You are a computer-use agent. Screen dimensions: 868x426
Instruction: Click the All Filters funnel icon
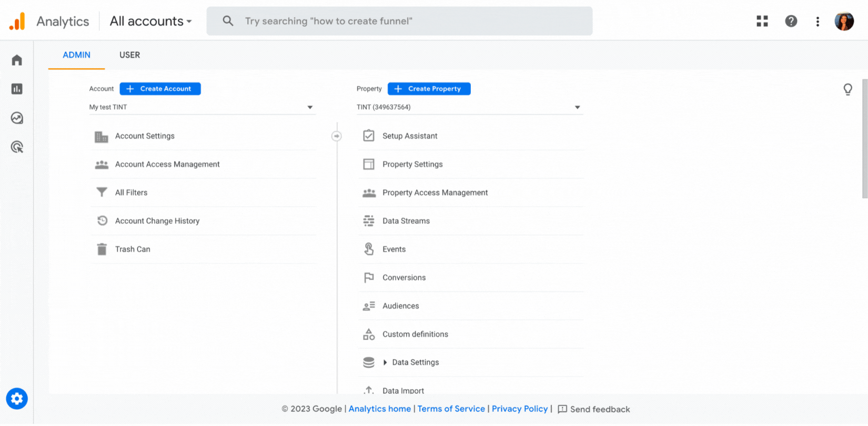(102, 192)
